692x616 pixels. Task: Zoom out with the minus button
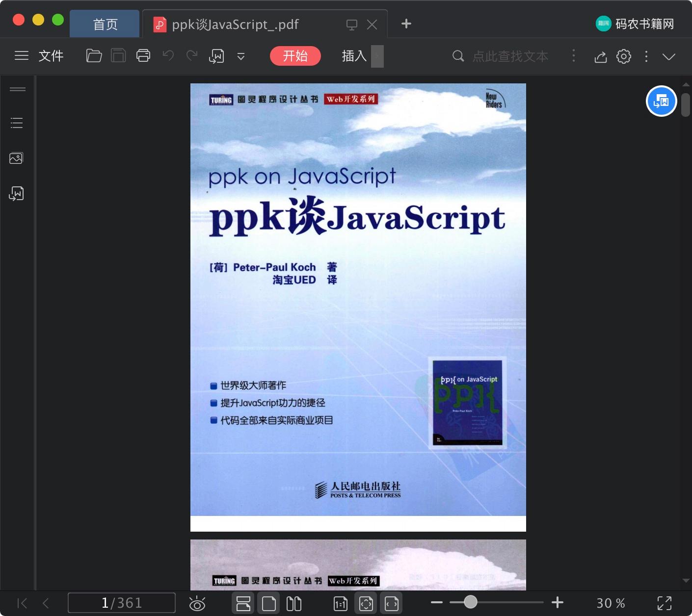(437, 602)
